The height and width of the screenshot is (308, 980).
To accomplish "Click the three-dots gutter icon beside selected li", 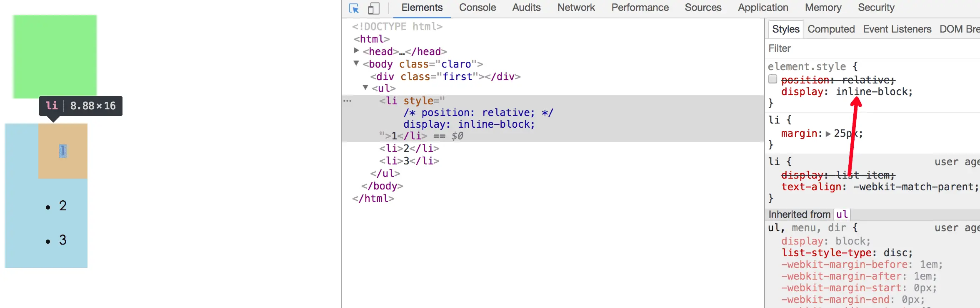I will pyautogui.click(x=347, y=101).
